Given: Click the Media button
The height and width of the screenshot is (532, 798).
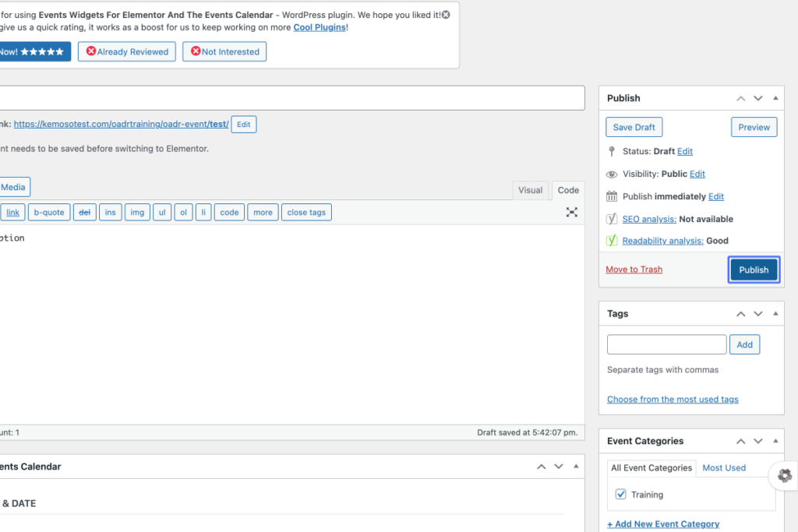Looking at the screenshot, I should click(x=14, y=187).
